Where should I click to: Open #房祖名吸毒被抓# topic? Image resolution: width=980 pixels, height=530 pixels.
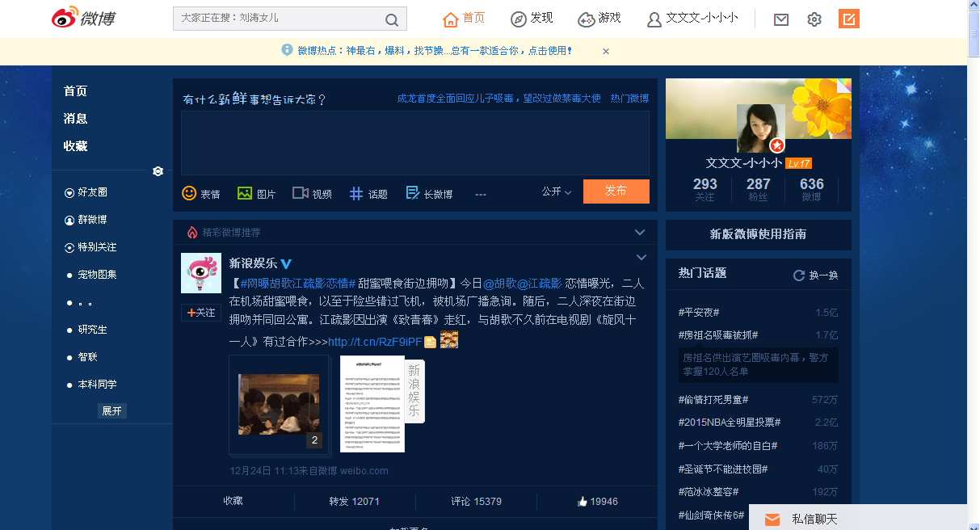(x=718, y=335)
